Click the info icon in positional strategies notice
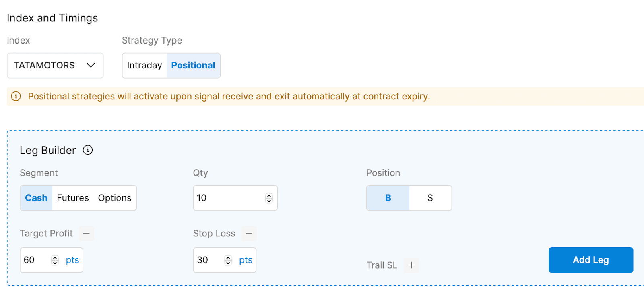The image size is (644, 290). (16, 97)
